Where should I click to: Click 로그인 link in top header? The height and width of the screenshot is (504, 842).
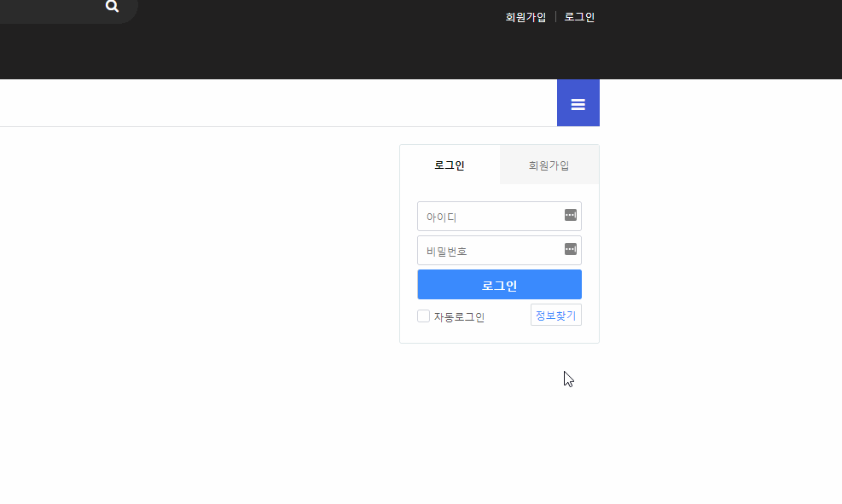(579, 17)
